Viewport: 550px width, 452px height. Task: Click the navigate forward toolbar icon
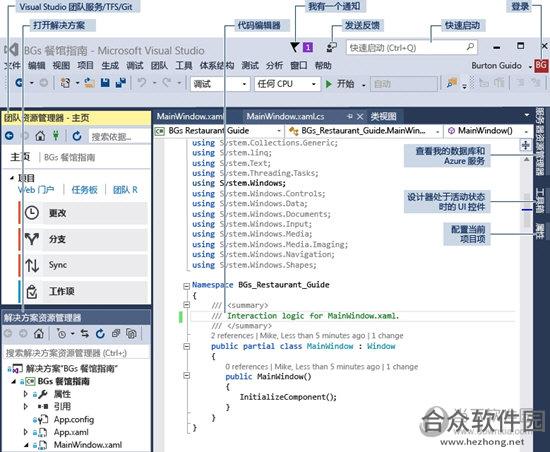(43, 83)
